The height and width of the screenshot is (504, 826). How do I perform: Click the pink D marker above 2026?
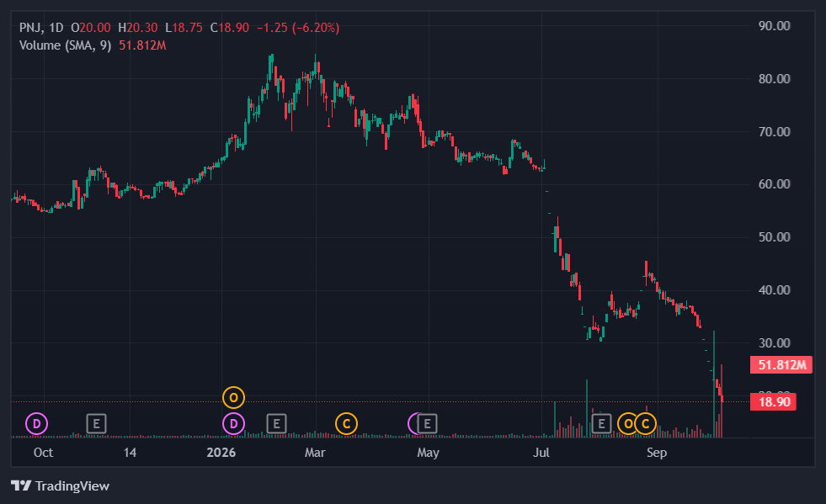pyautogui.click(x=233, y=423)
